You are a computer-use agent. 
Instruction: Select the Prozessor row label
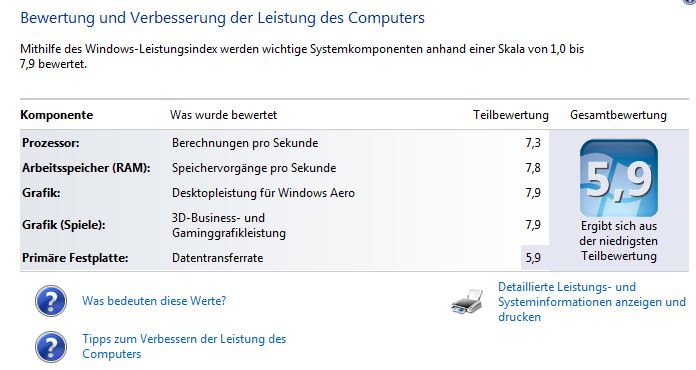click(51, 143)
